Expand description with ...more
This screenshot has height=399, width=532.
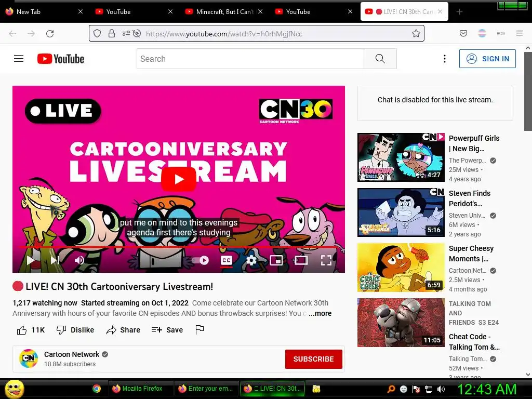click(x=320, y=313)
